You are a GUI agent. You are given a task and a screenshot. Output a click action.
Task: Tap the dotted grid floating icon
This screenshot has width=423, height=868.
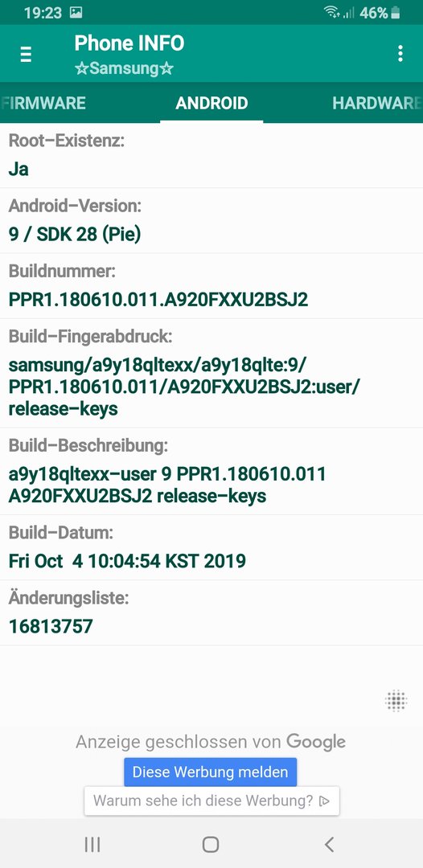coord(396,700)
